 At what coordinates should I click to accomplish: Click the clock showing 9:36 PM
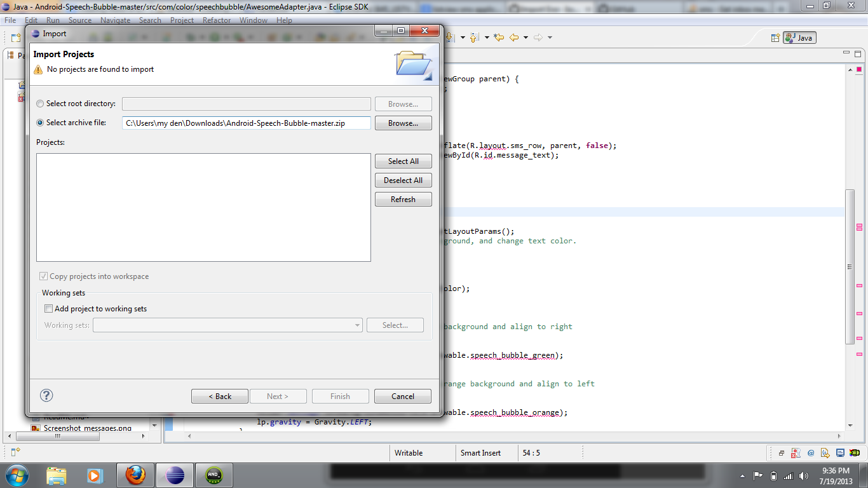835,471
